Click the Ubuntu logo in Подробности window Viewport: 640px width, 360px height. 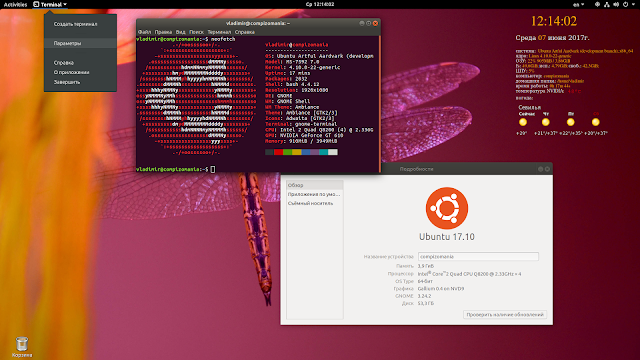(447, 208)
